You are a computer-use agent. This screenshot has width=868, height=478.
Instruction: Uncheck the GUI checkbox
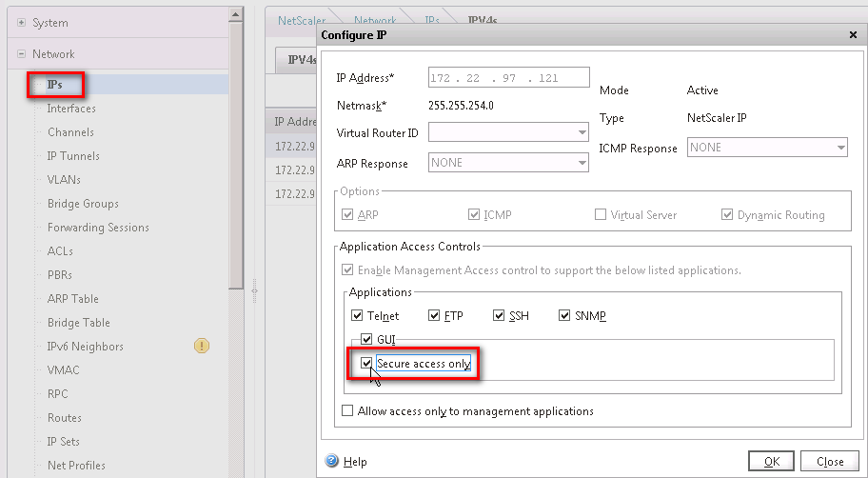pos(366,338)
